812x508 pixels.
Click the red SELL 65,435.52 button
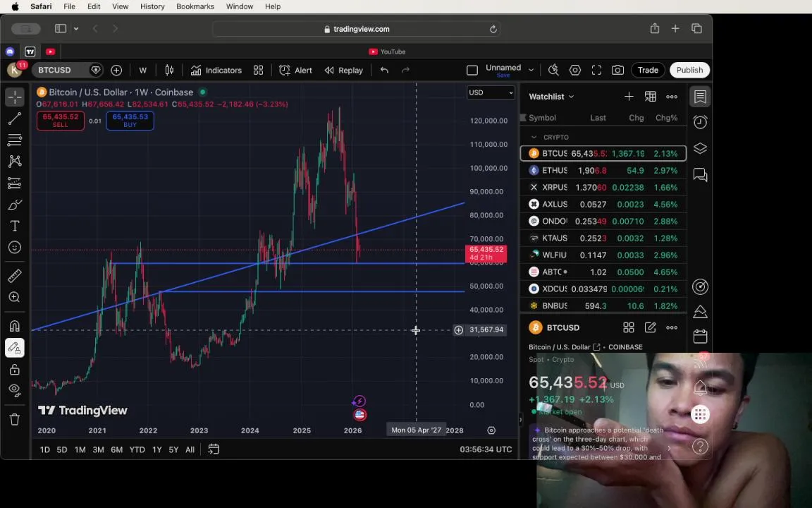[x=60, y=120]
